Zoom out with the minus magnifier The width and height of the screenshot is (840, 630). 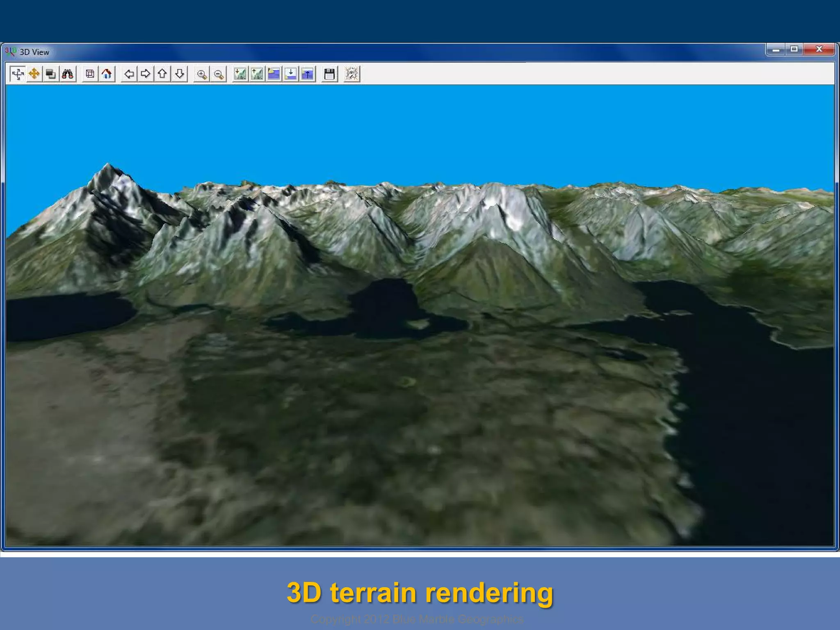(x=218, y=74)
